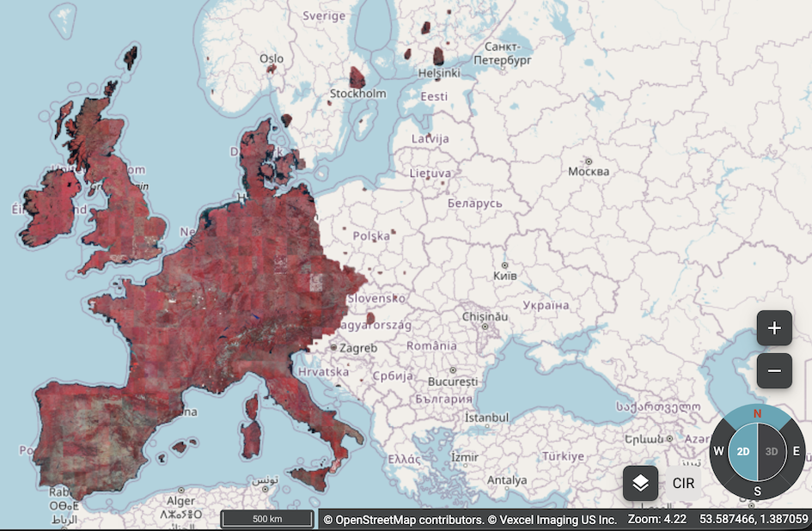Image resolution: width=812 pixels, height=531 pixels.
Task: Click the Stockholm city label
Action: 357,94
